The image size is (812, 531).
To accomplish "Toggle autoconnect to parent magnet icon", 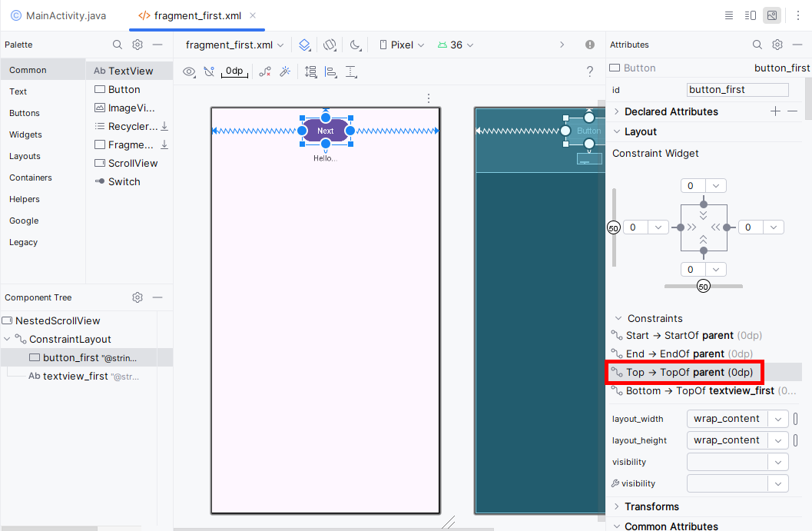I will 209,71.
